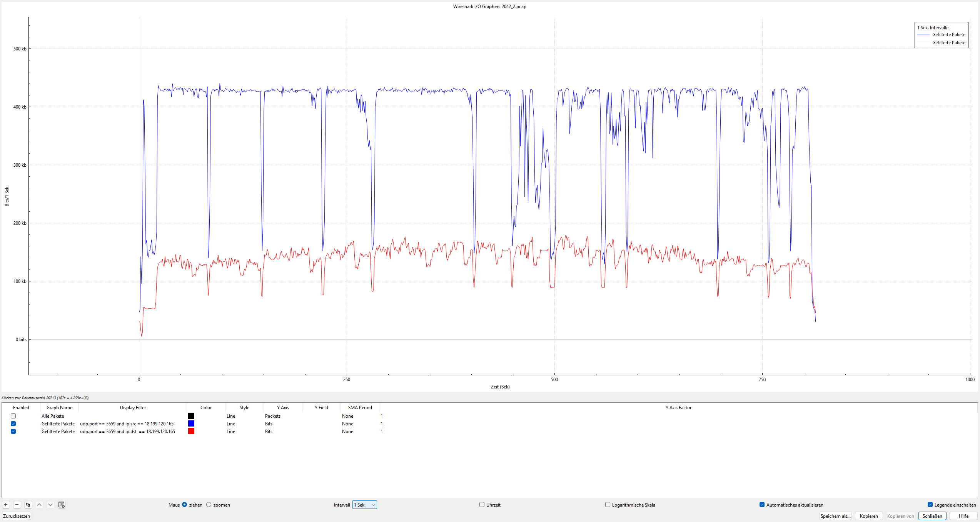The height and width of the screenshot is (522, 980).
Task: Open the Intervall dropdown
Action: pyautogui.click(x=364, y=505)
